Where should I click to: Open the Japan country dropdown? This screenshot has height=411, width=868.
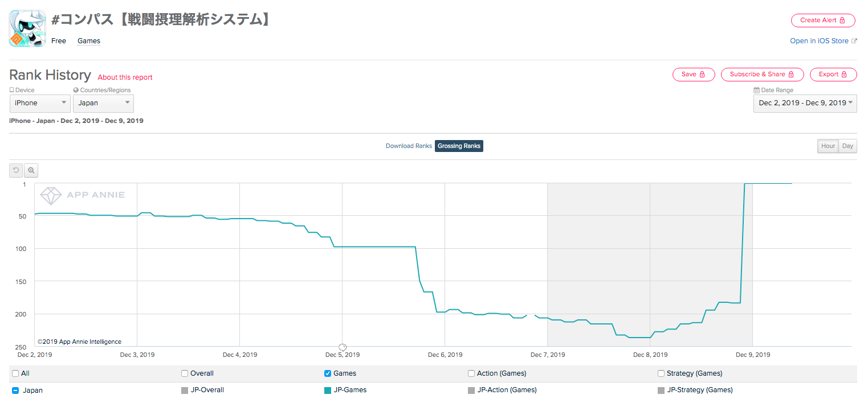tap(103, 103)
